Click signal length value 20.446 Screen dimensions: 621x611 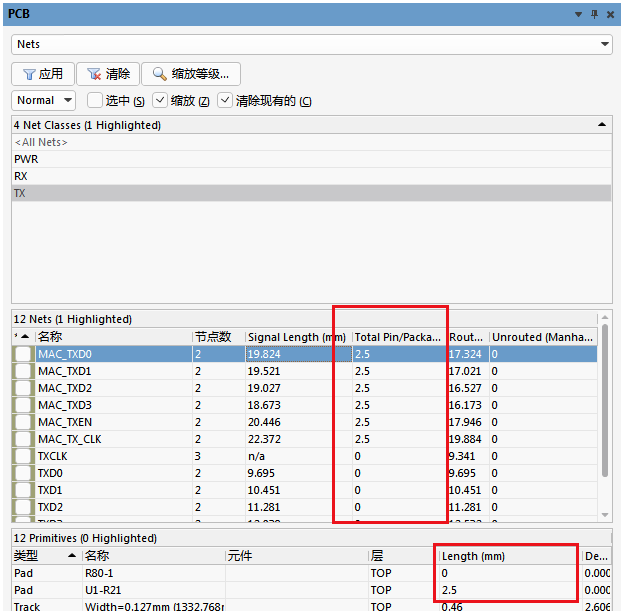pyautogui.click(x=264, y=422)
